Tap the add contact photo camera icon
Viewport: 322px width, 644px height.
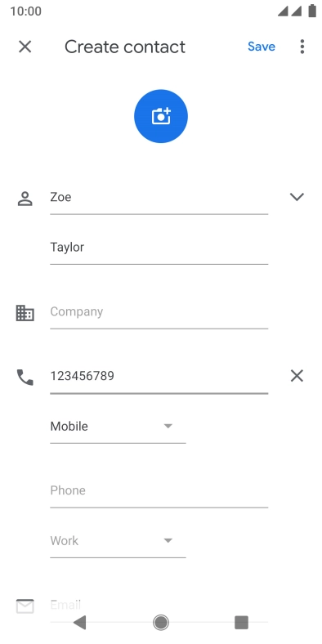161,116
